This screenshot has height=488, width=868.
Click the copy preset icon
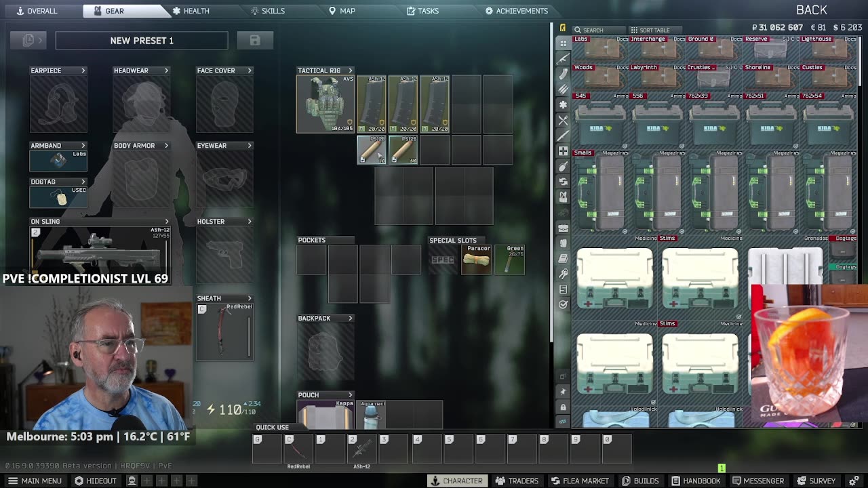[28, 41]
